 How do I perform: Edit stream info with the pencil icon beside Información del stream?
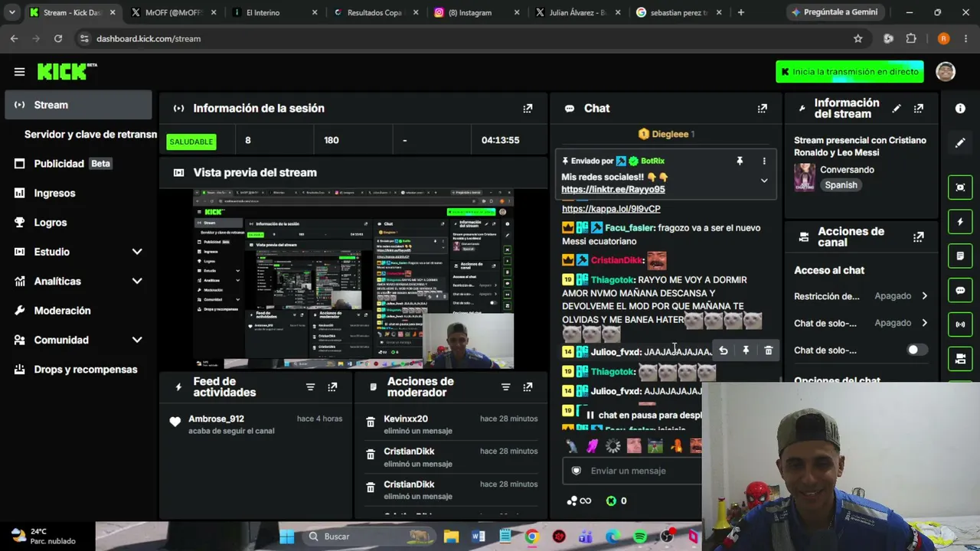point(897,109)
